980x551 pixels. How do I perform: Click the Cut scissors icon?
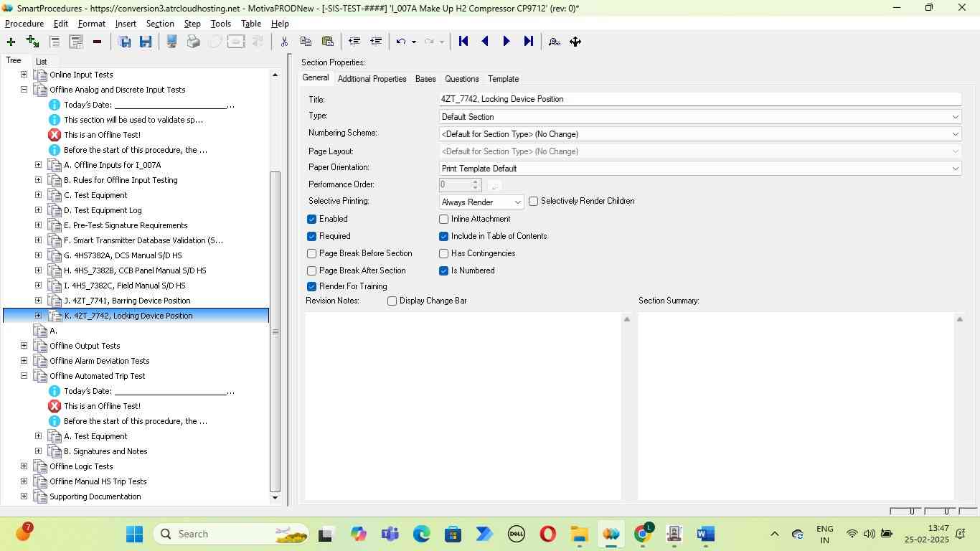coord(284,42)
